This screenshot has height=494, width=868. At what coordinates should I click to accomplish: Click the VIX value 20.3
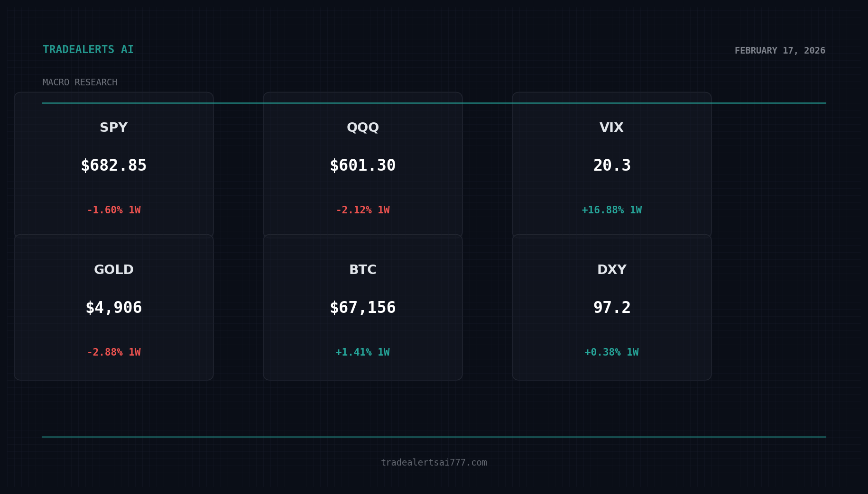tap(612, 165)
